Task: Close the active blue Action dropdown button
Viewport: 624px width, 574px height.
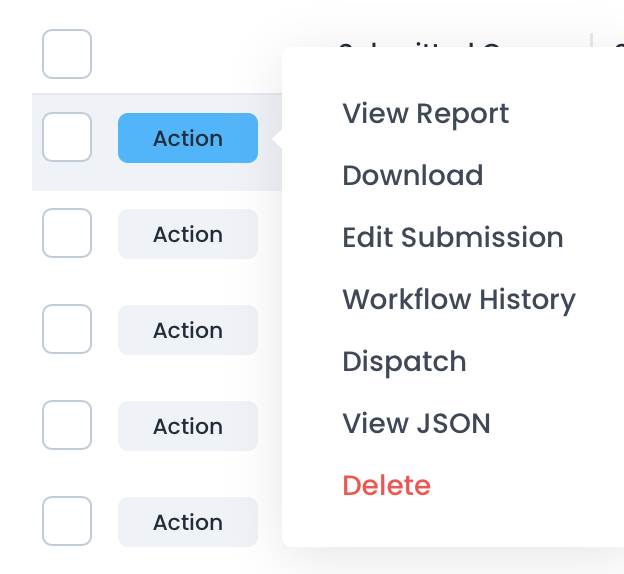Action: (187, 138)
